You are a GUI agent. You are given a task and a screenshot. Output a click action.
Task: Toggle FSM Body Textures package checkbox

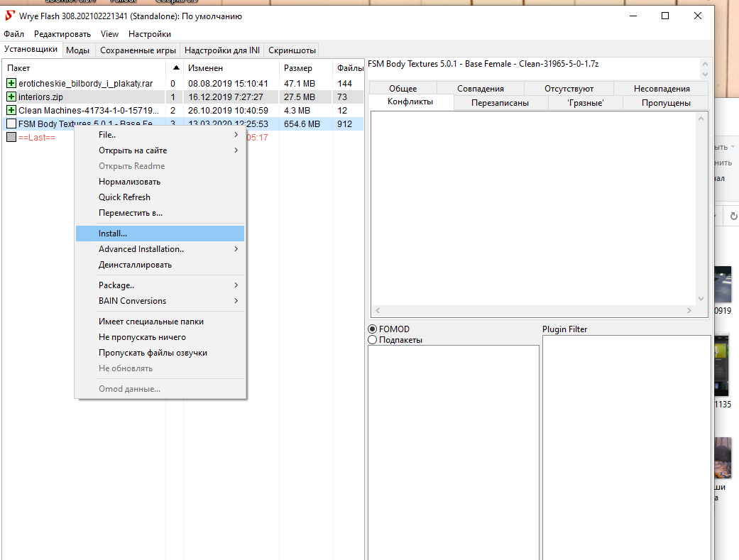point(11,123)
